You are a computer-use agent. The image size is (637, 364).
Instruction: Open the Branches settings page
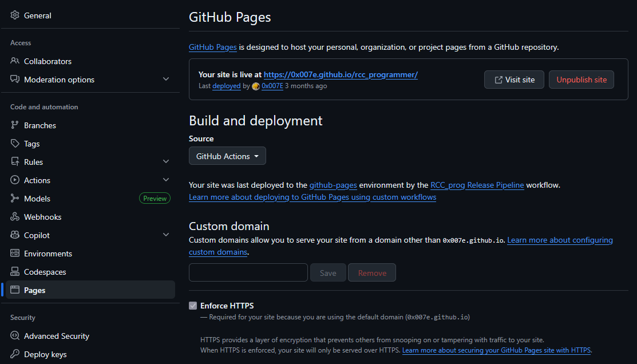point(90,125)
